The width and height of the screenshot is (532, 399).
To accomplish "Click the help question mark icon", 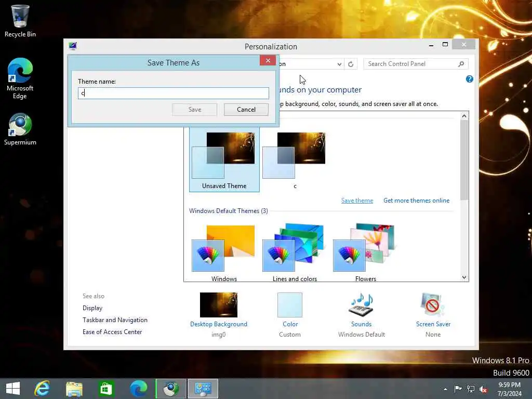I will (469, 79).
